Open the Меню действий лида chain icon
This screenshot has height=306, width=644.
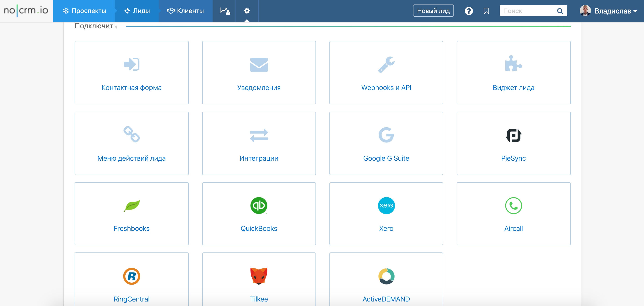click(131, 134)
